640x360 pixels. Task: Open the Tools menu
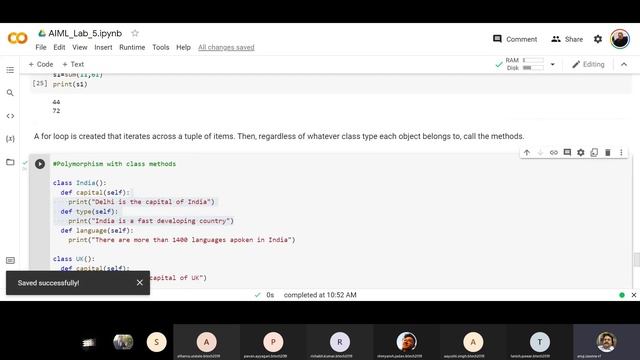160,47
